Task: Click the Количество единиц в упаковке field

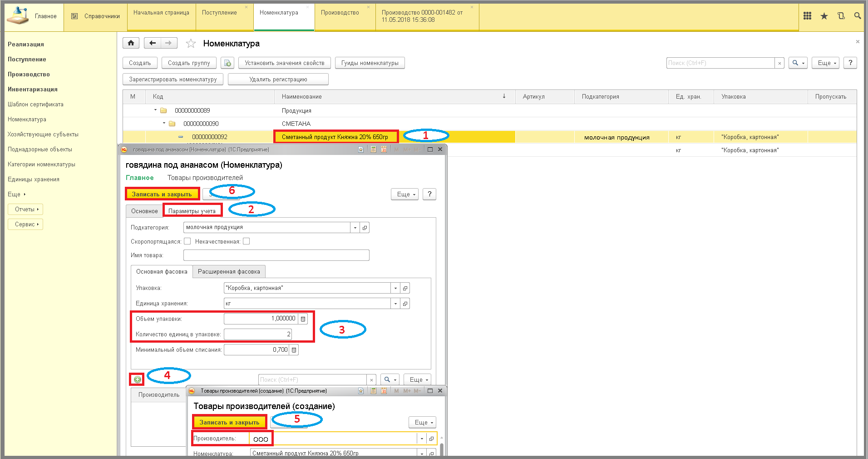Action: pos(258,334)
